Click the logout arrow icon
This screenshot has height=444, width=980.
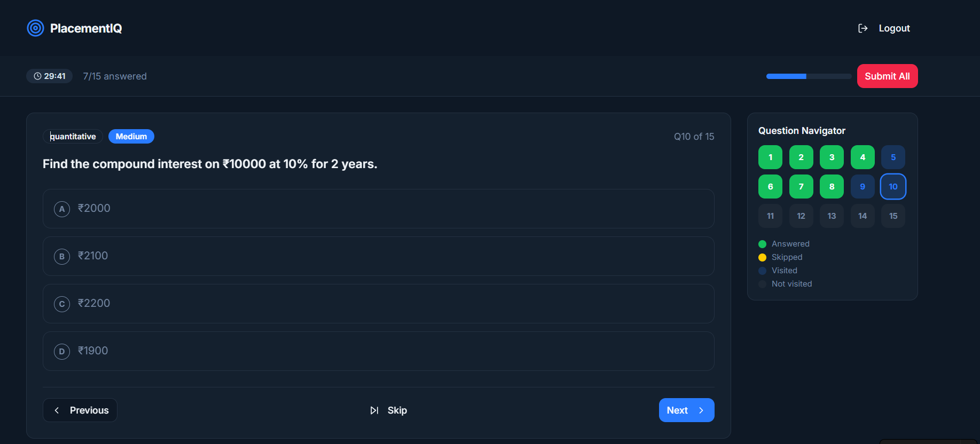pos(863,28)
